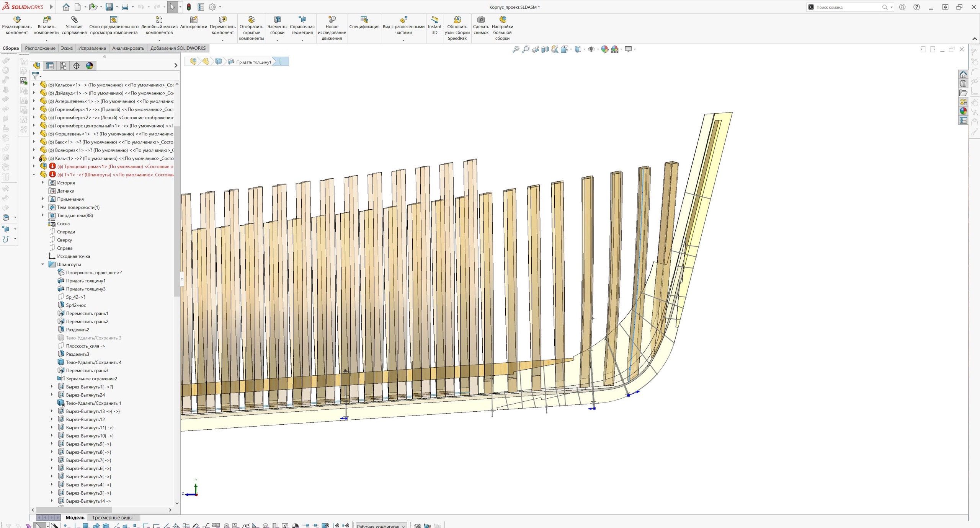
Task: Open the Трехмерные виды bottom tab
Action: 112,518
